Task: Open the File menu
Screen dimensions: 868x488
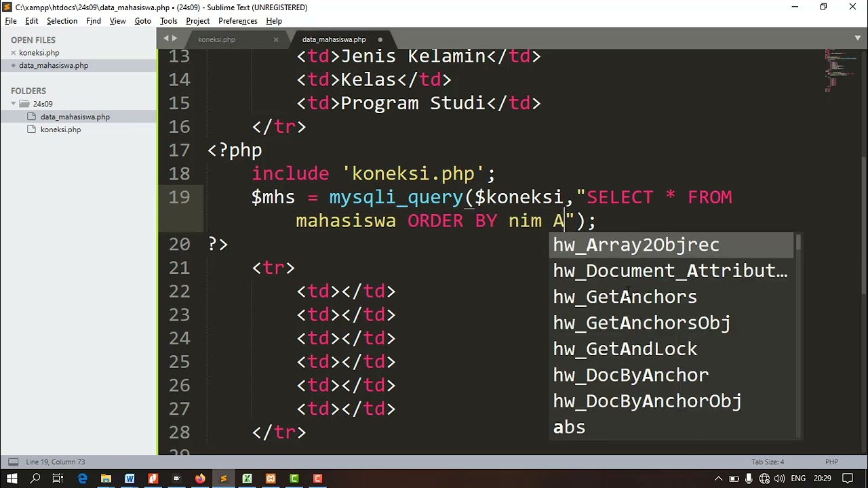Action: 11,21
